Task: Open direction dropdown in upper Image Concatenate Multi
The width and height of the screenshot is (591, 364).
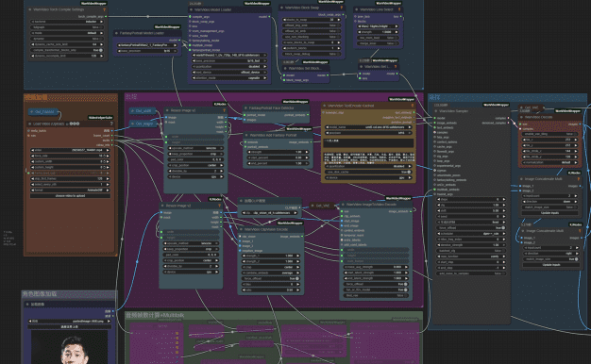Action: (x=549, y=202)
